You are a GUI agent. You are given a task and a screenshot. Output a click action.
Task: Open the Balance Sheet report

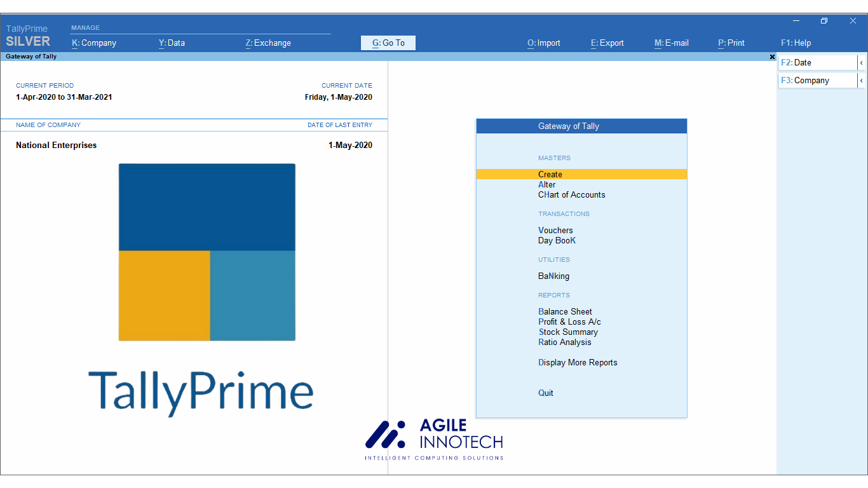pos(565,311)
